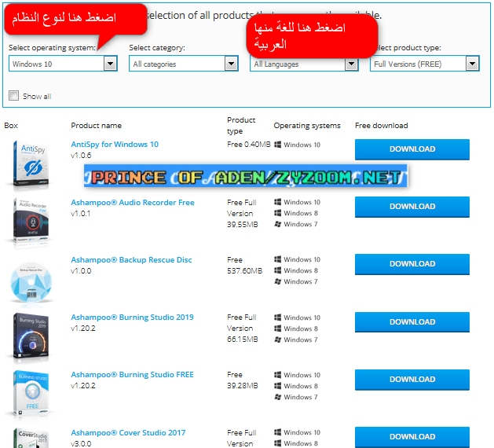
Task: Click the Windows 7 flag in Backup Rescue Disc row
Action: (x=277, y=281)
